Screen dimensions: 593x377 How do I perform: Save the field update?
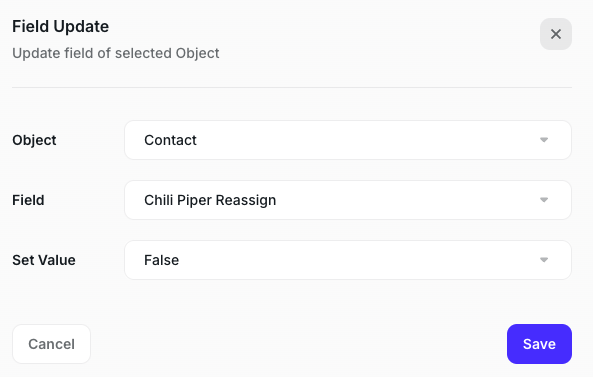539,344
